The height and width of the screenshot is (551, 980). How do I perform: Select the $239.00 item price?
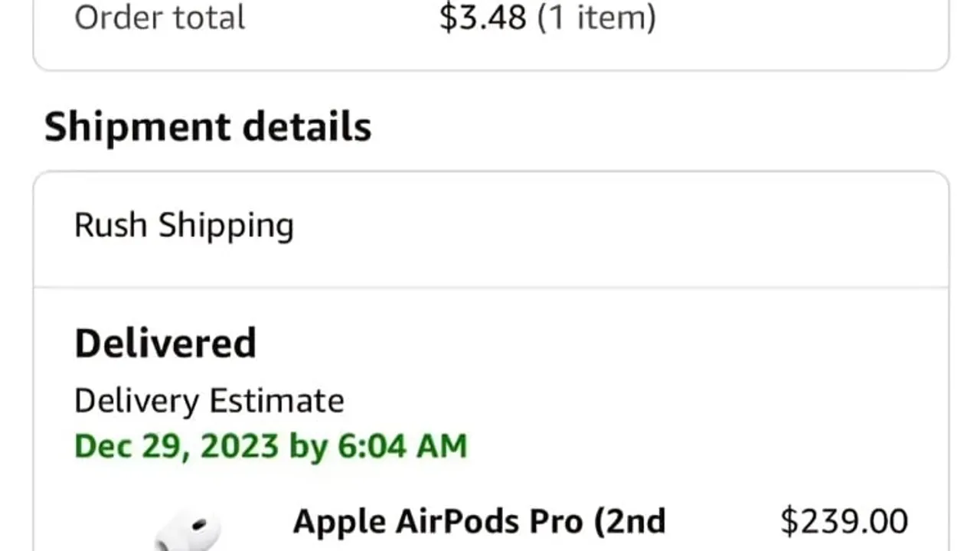844,522
